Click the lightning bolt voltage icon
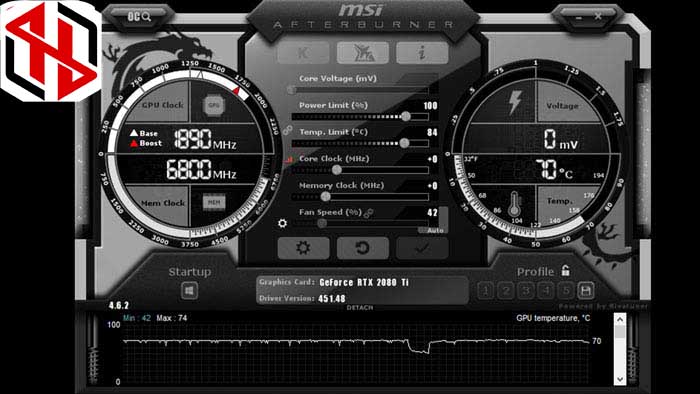Screen dimensions: 700x394 (515, 103)
